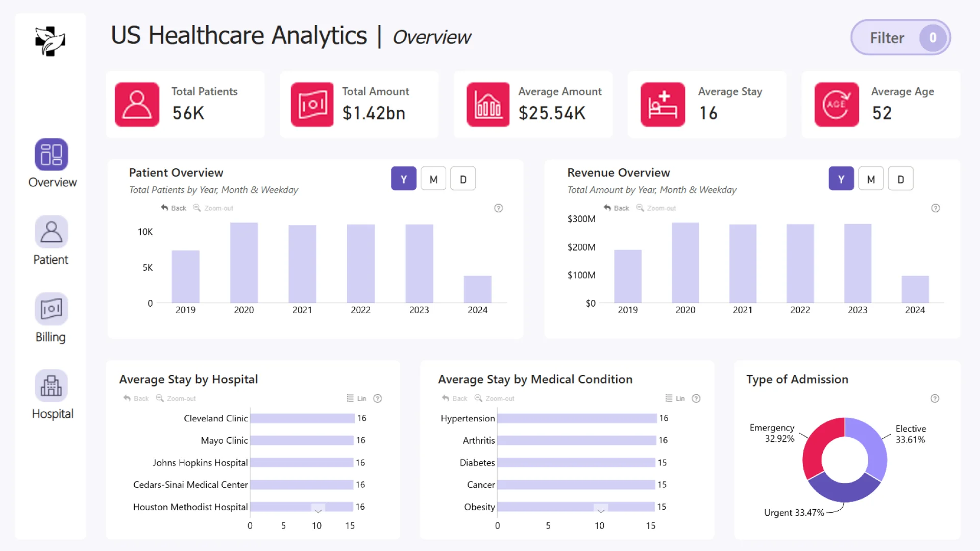Open the Hospital page icon
Image resolution: width=980 pixels, height=551 pixels.
coord(51,386)
